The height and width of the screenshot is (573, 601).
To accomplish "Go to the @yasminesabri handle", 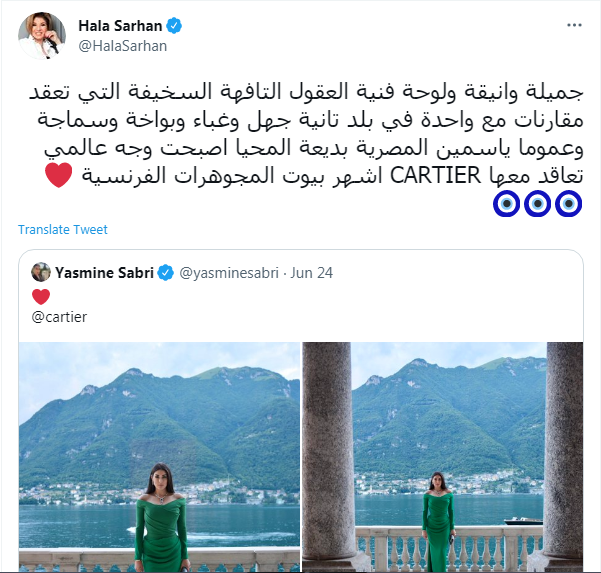I will click(229, 273).
